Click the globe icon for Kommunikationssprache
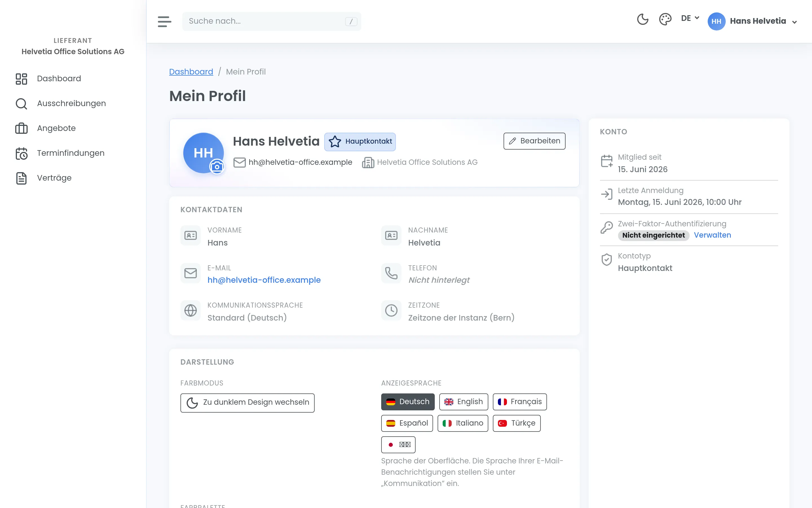812x508 pixels. click(191, 310)
